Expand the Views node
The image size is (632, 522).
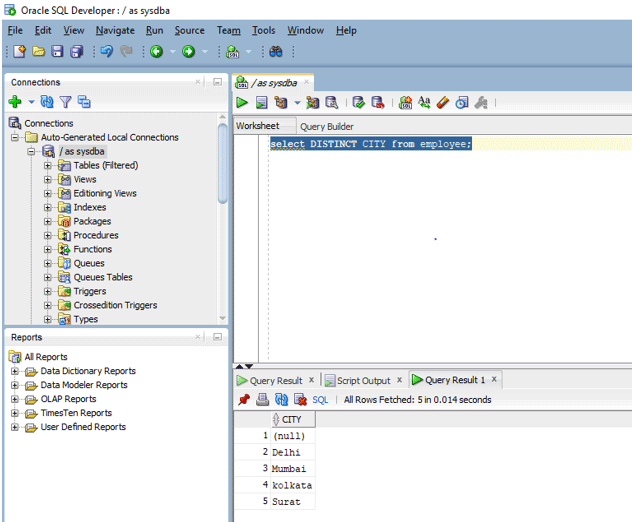48,179
